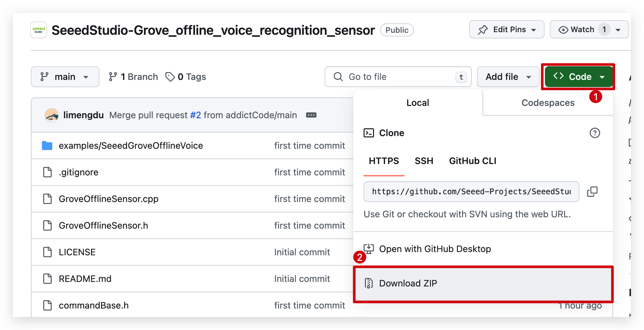Expand commit message ellipsis button
The width and height of the screenshot is (644, 330).
(311, 115)
